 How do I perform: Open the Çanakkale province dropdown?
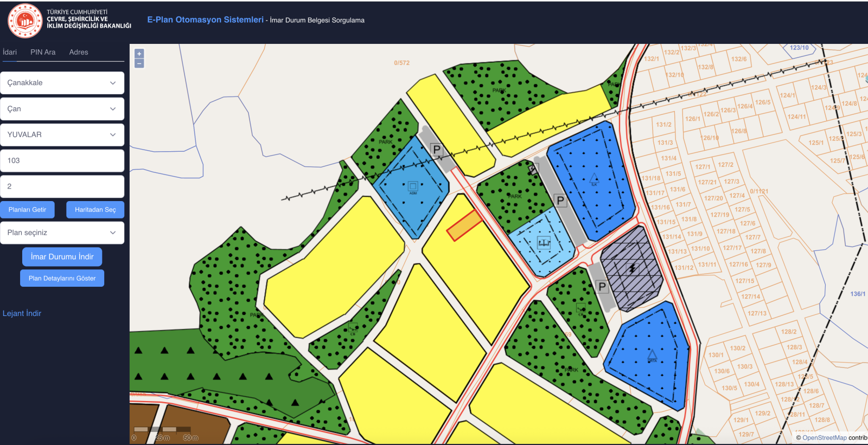tap(62, 83)
